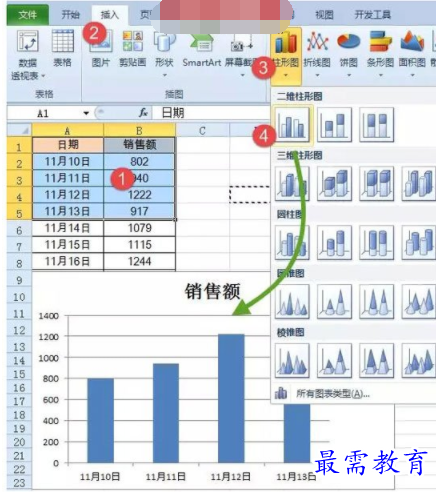
Task: Click cell containing 11月15日
Action: tap(68, 245)
